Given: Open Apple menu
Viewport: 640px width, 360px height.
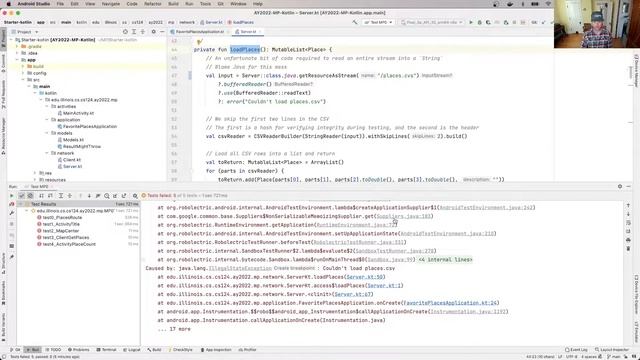Looking at the screenshot, I should pos(8,4).
